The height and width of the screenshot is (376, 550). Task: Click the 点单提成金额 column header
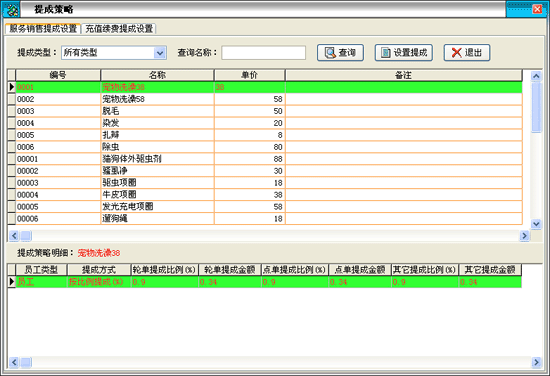tap(360, 270)
